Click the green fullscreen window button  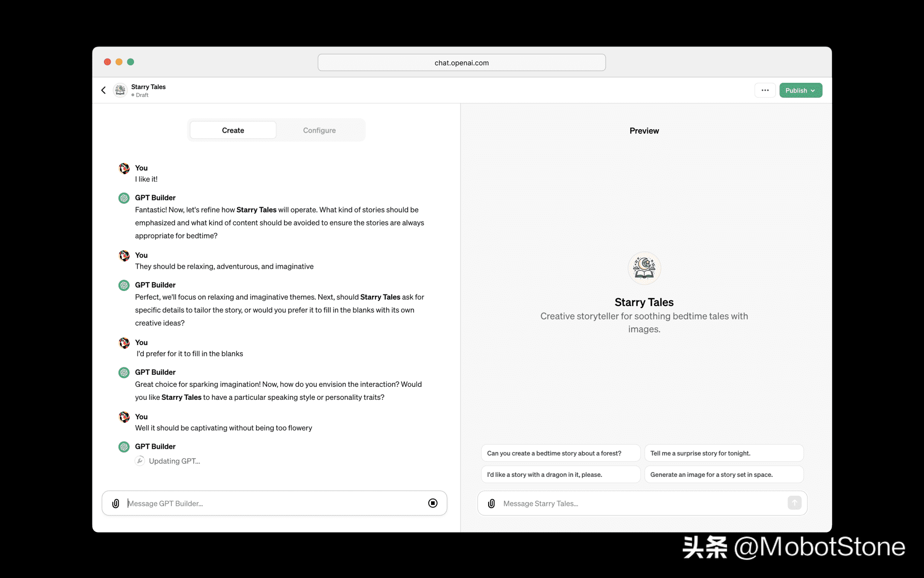click(131, 62)
